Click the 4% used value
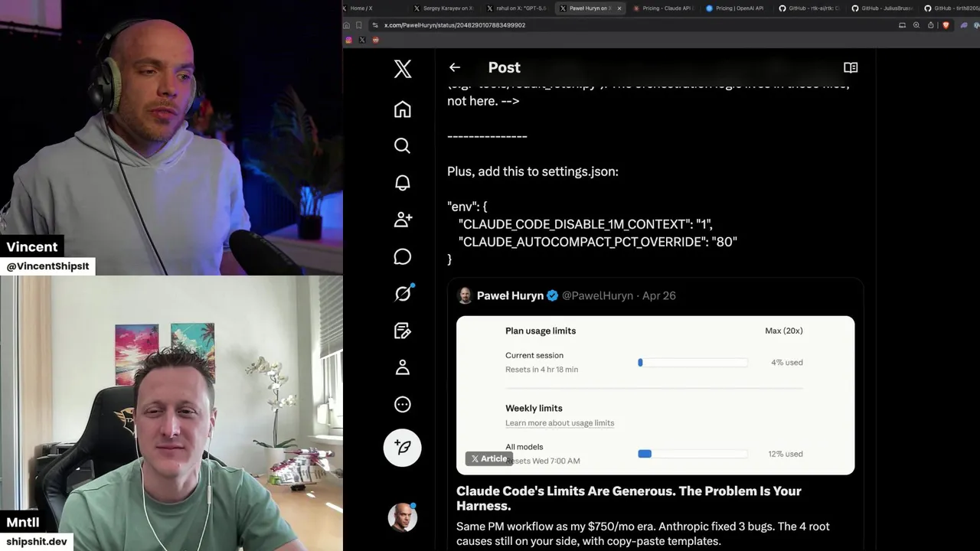 click(x=787, y=363)
